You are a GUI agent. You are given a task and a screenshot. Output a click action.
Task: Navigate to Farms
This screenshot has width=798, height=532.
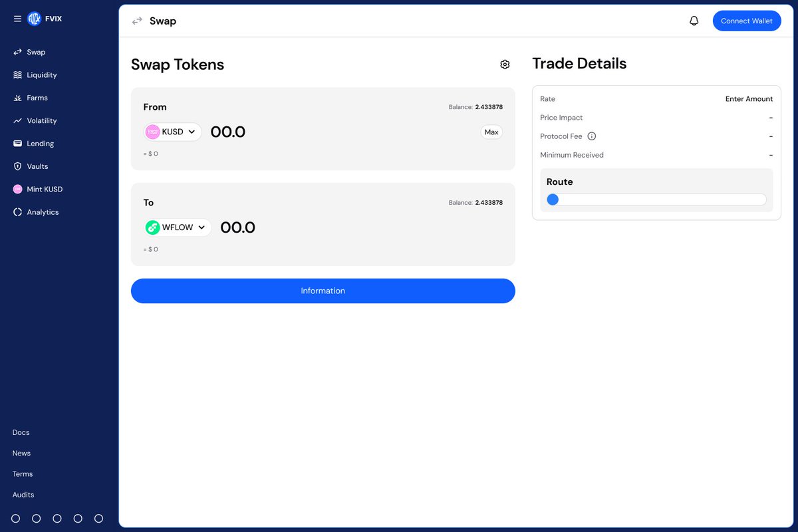[37, 98]
